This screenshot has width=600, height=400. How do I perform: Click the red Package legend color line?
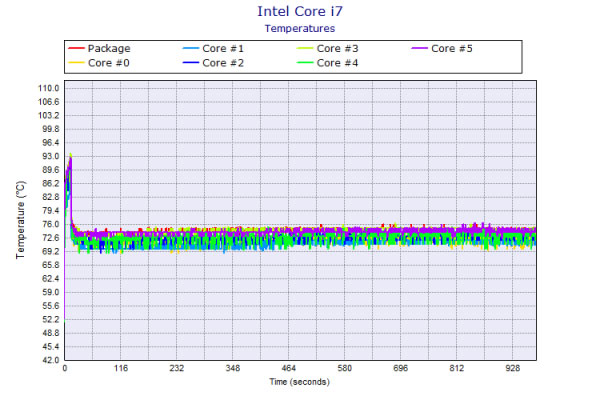pos(76,48)
